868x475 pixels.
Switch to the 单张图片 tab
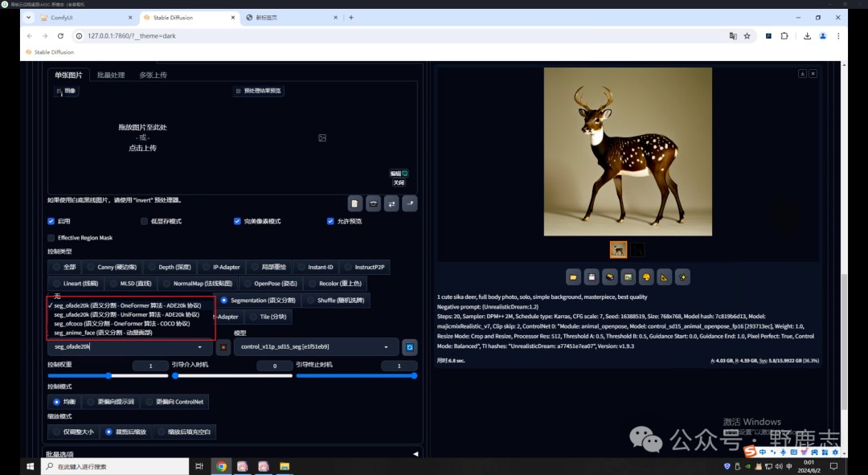68,76
